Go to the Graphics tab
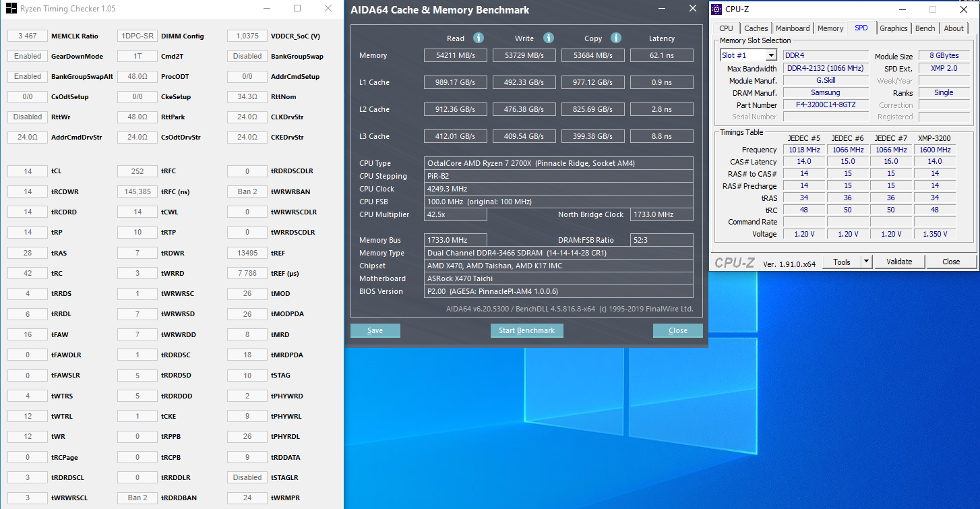Image resolution: width=980 pixels, height=509 pixels. coord(893,28)
